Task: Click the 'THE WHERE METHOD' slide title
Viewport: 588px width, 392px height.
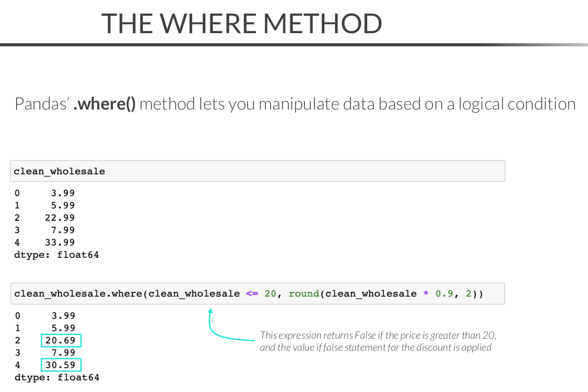Action: coord(241,23)
